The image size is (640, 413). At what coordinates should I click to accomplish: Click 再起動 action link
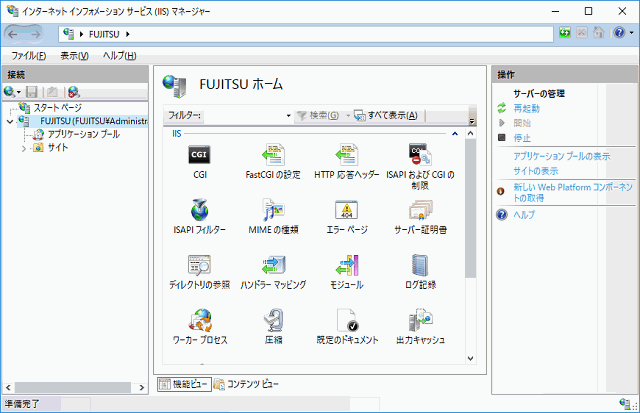(x=527, y=109)
